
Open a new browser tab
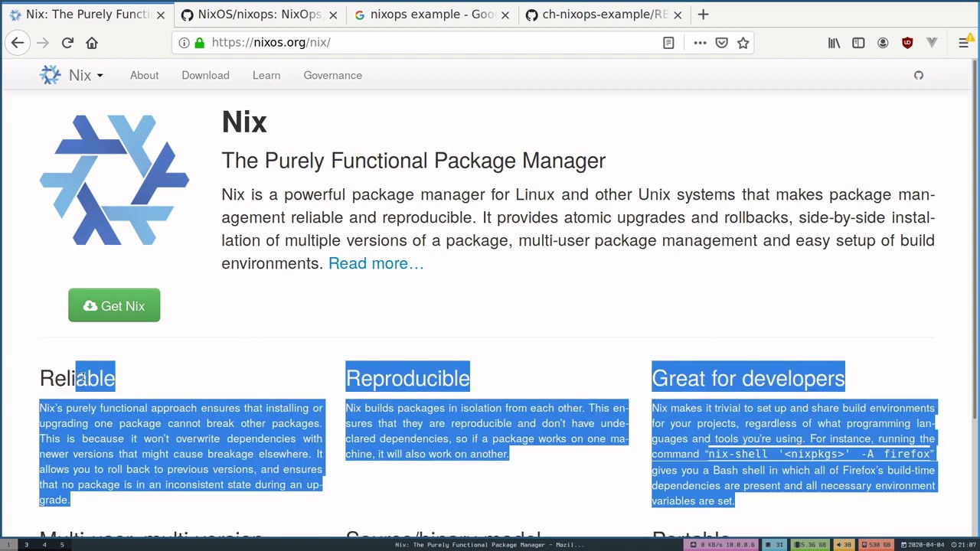click(704, 15)
